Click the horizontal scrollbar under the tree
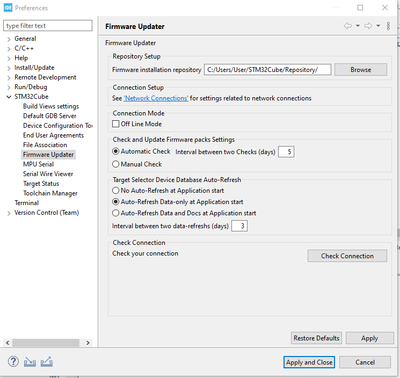The width and height of the screenshot is (400, 378). pos(48,343)
